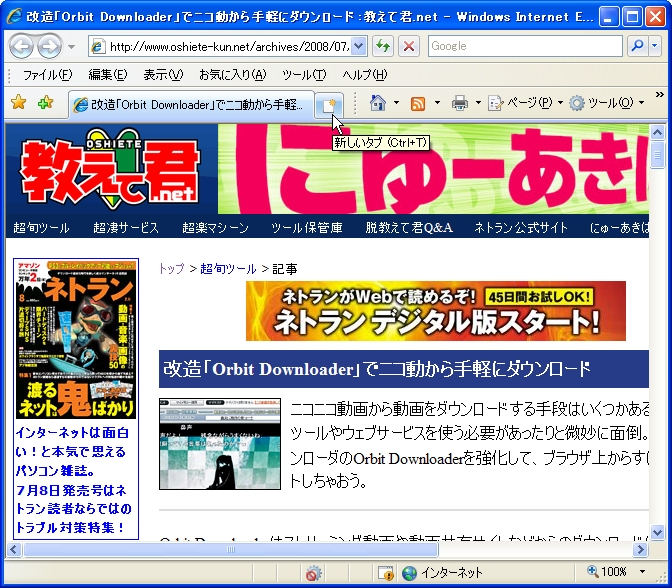Click the Google search box
672x588 pixels.
525,46
